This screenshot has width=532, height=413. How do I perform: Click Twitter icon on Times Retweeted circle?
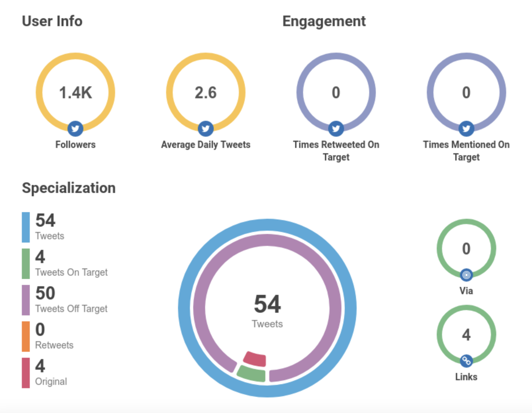point(336,128)
